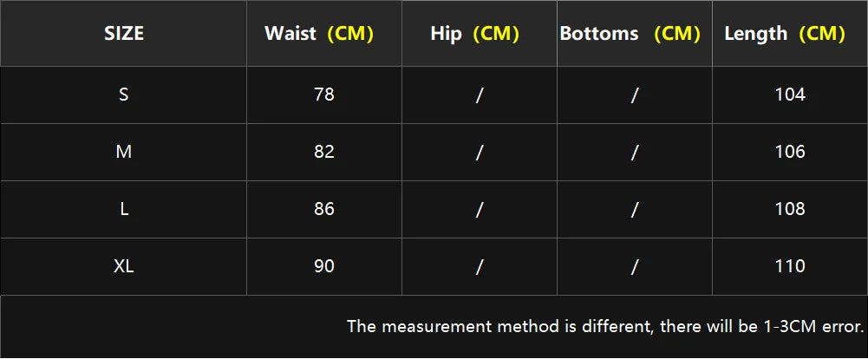Click the SIZE column header
This screenshot has height=359, width=868.
124,34
